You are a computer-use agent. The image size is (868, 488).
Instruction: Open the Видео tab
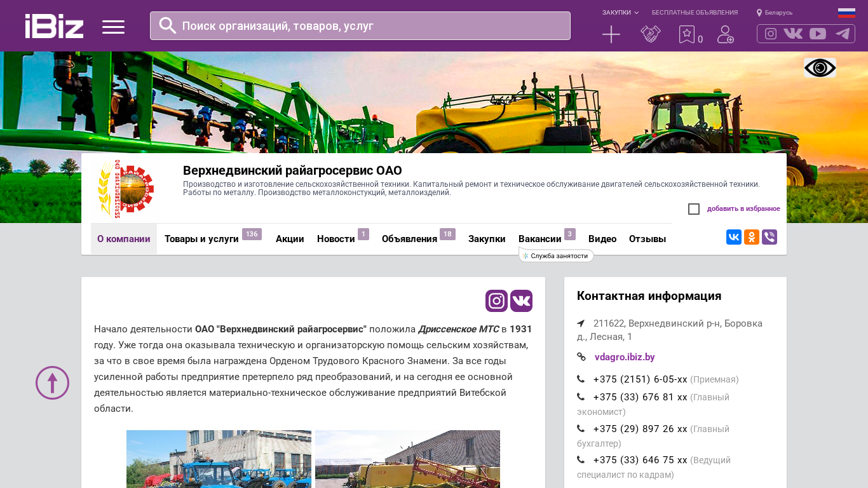602,239
